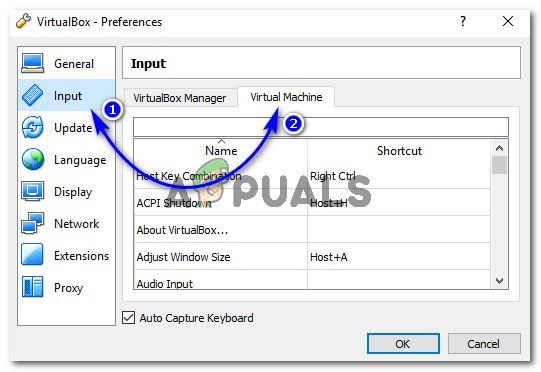The height and width of the screenshot is (372, 541).
Task: Click the shortcut list scrollbar thumb
Action: [499, 165]
